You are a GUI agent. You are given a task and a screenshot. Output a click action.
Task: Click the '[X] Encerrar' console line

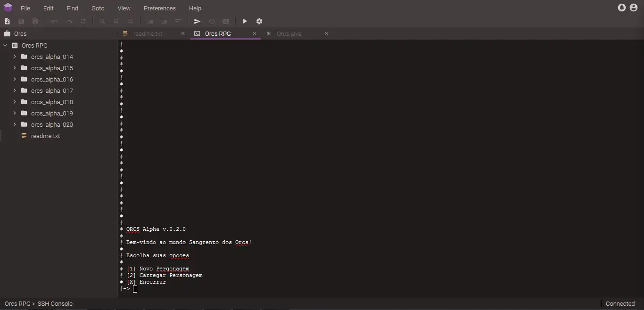coord(146,282)
